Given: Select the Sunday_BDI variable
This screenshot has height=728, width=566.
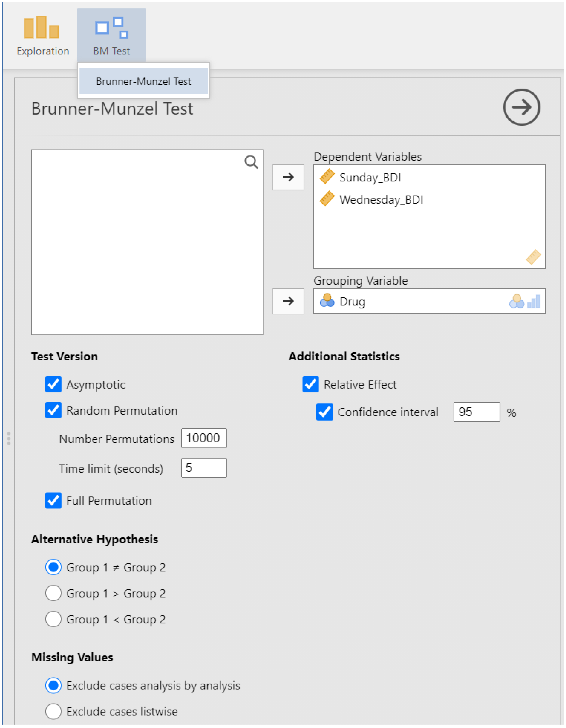Looking at the screenshot, I should click(x=370, y=177).
